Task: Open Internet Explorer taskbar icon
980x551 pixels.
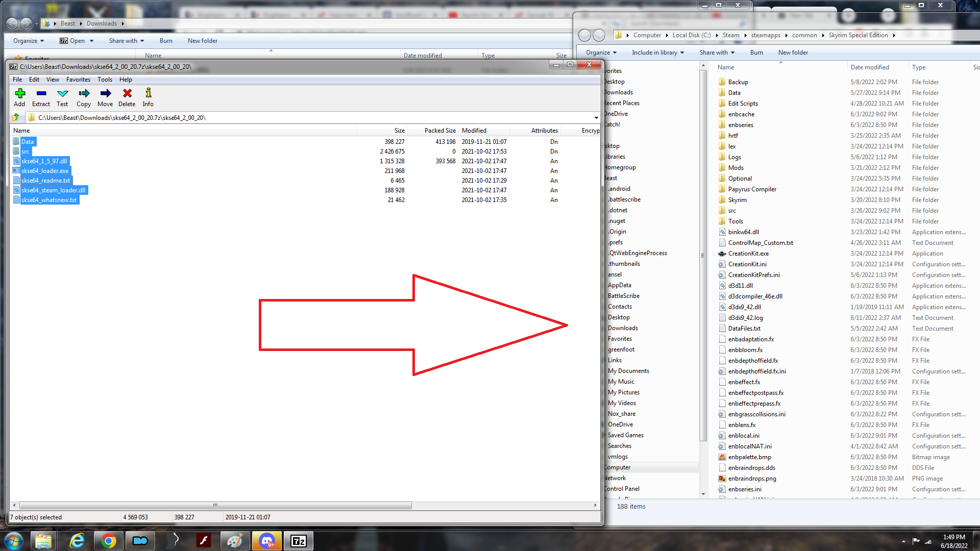Action: click(77, 541)
